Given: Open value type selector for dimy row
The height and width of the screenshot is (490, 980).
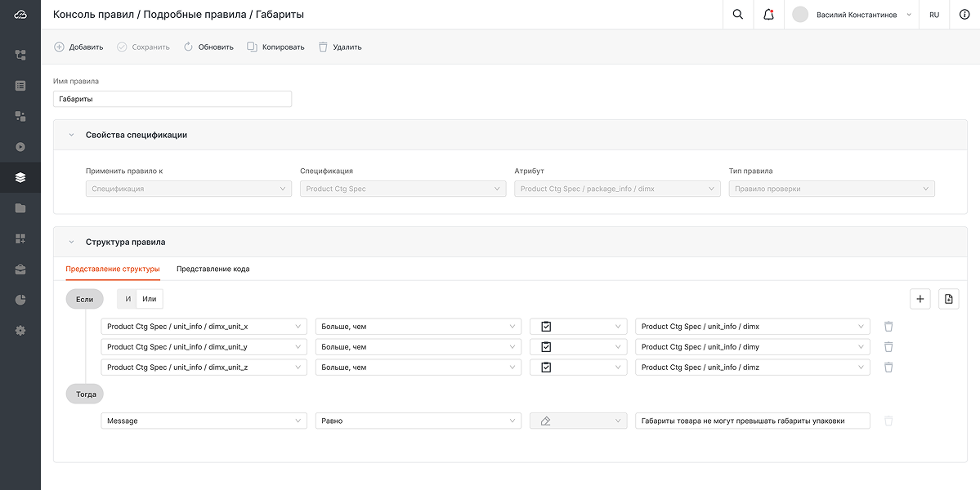Looking at the screenshot, I should [x=578, y=347].
